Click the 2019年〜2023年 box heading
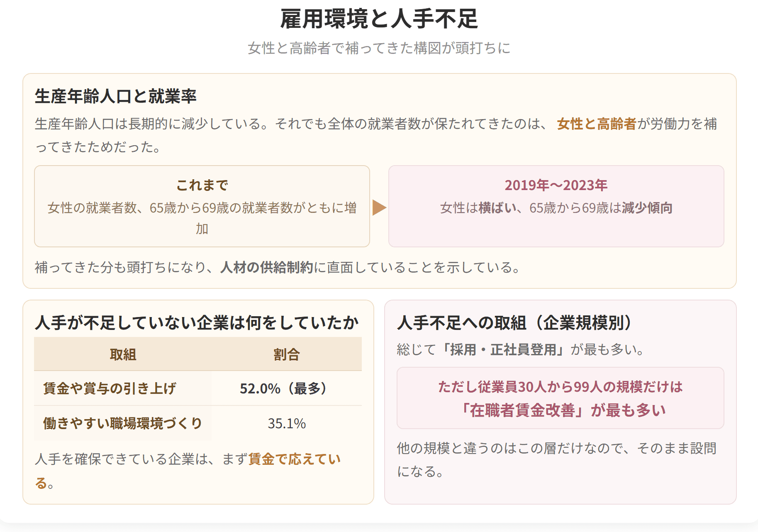Screen dimensions: 758x532 tap(556, 185)
